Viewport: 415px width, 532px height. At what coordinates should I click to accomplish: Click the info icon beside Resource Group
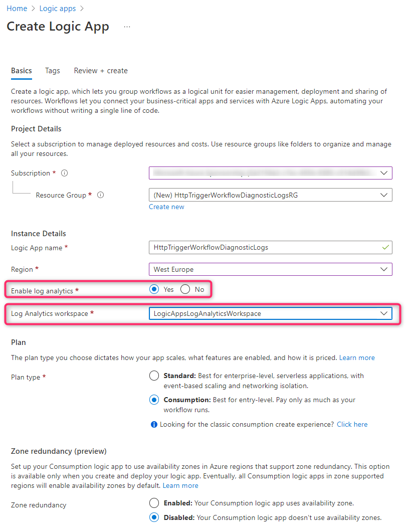(100, 195)
